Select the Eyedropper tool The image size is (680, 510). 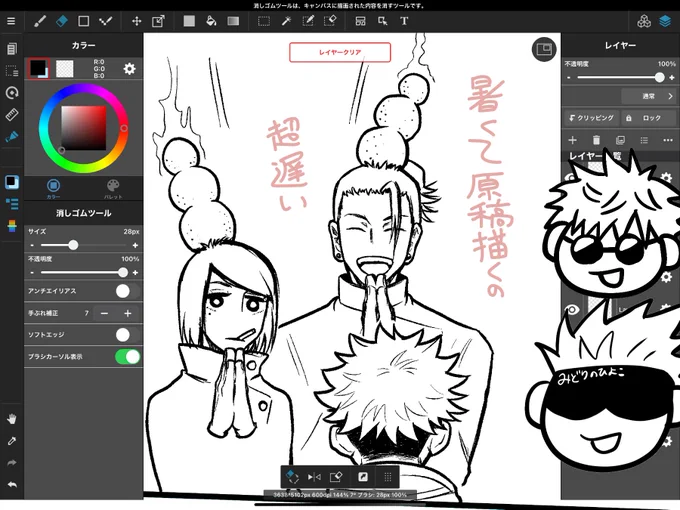click(x=12, y=441)
